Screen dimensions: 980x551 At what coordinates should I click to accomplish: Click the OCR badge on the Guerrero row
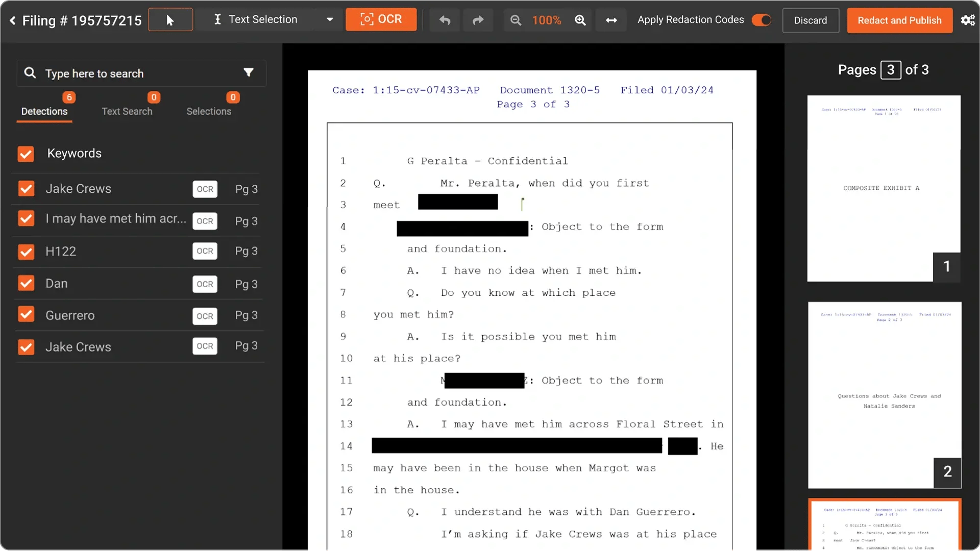(205, 316)
